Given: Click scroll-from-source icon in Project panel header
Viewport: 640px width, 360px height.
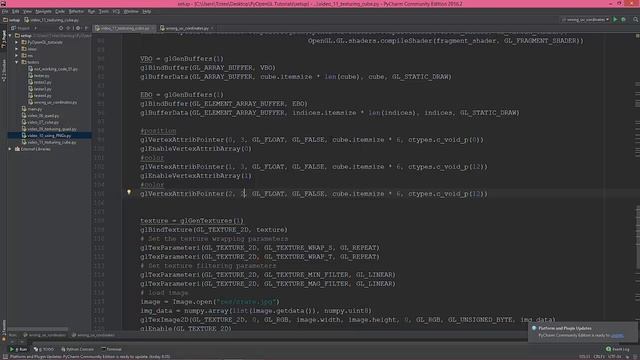Looking at the screenshot, I should pos(61,28).
